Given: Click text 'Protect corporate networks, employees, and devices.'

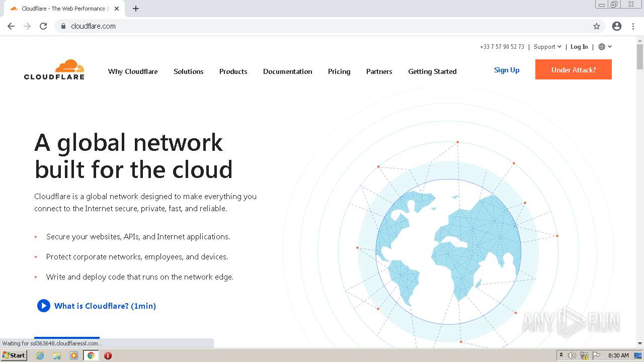Looking at the screenshot, I should pos(137,256).
